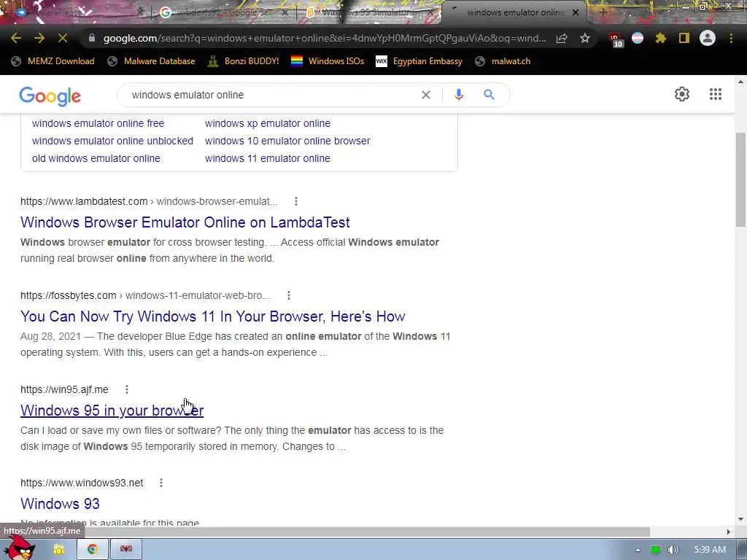
Task: Click the green tray icon
Action: click(656, 550)
